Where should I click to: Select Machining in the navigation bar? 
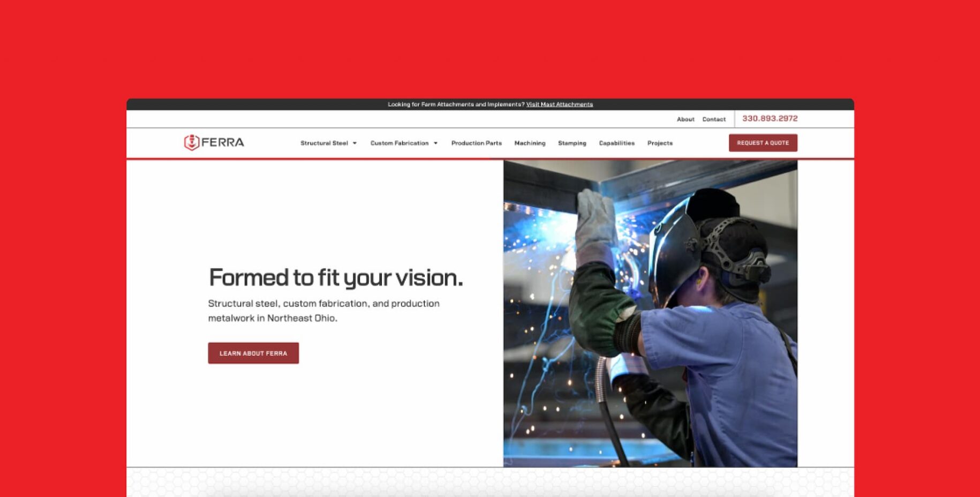pyautogui.click(x=530, y=144)
